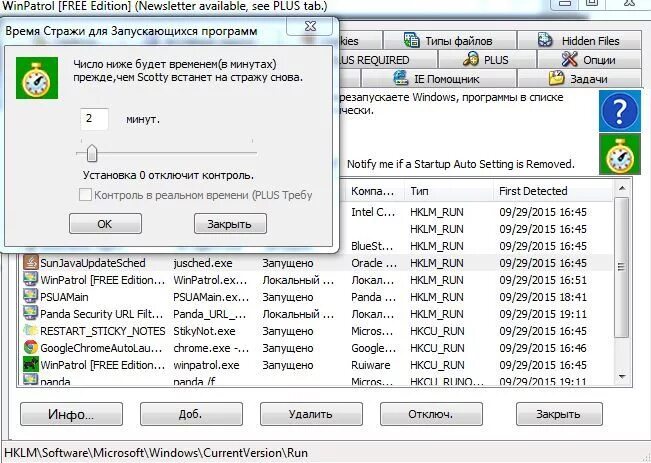
Task: Click the icon on the Типы файлов tab
Action: 411,40
